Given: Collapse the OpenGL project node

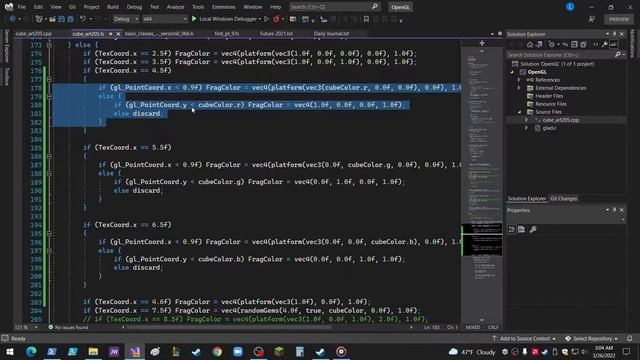Looking at the screenshot, I should (x=512, y=72).
